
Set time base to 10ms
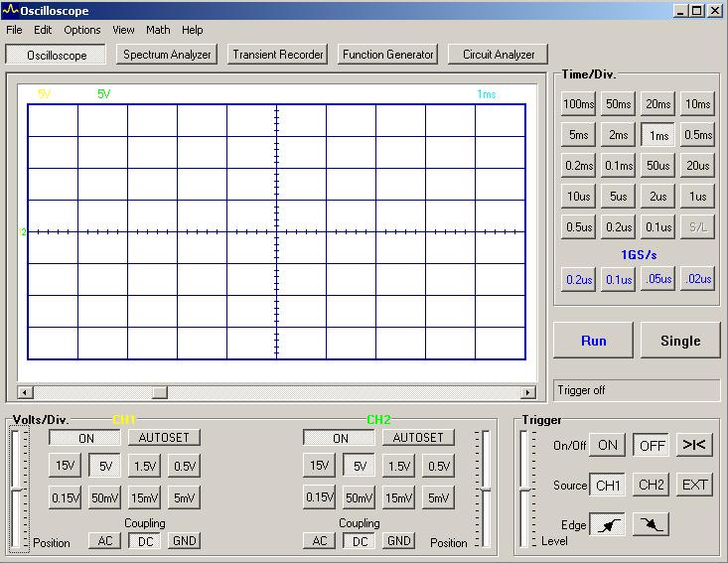[698, 104]
